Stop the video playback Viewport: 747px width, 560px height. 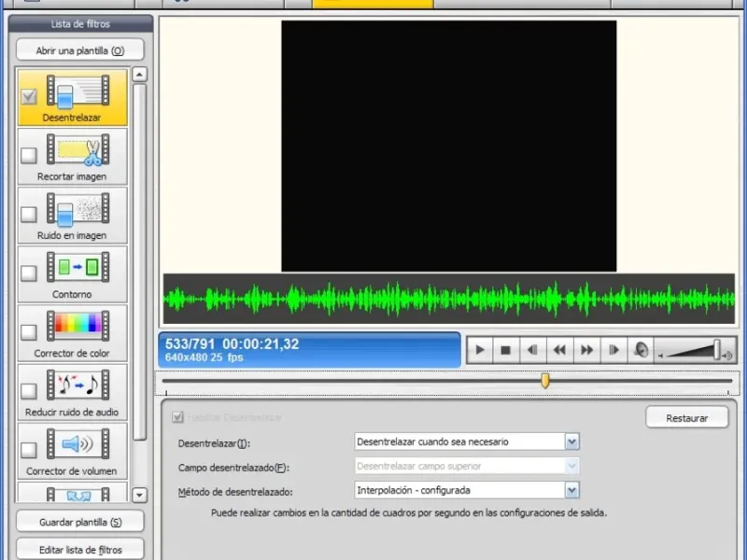coord(506,351)
